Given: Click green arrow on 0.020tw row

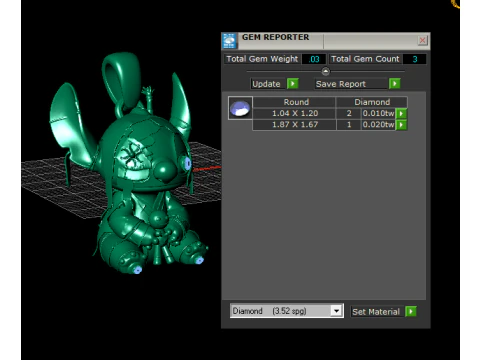Looking at the screenshot, I should (x=401, y=125).
